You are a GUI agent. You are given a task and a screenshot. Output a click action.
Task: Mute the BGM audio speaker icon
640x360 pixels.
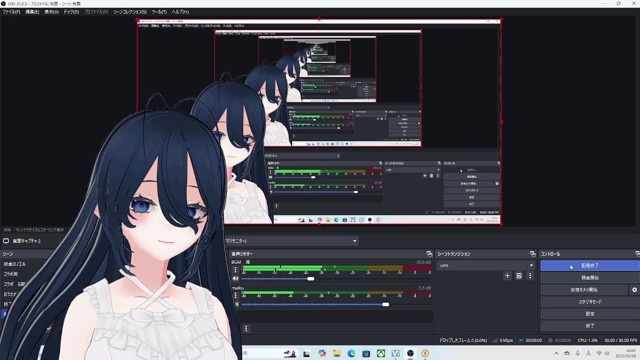[236, 278]
